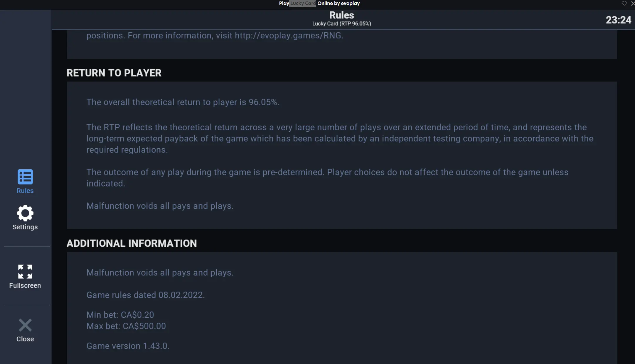This screenshot has height=364, width=635.
Task: Click the Game rules dated 08.02.2022 line
Action: 146,295
